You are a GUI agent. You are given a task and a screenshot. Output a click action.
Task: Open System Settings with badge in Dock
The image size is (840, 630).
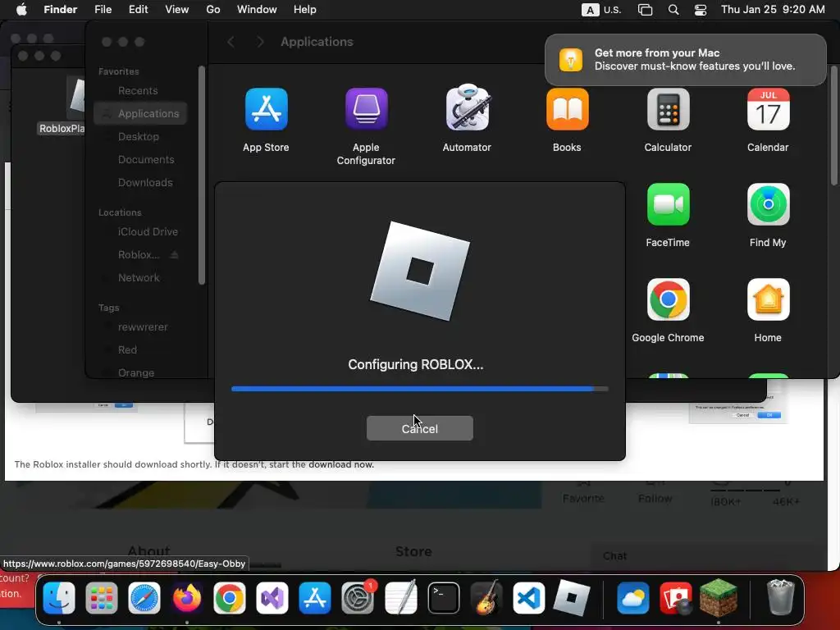[x=358, y=598]
